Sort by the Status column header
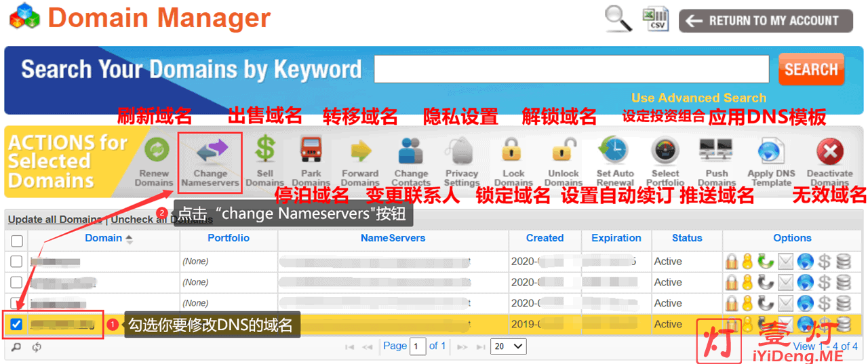The width and height of the screenshot is (868, 364). click(687, 238)
